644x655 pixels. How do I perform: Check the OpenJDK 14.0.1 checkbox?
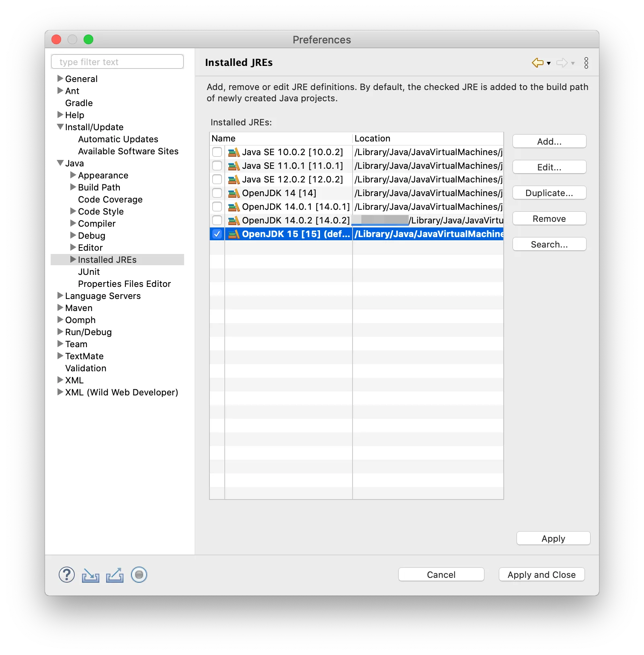217,207
